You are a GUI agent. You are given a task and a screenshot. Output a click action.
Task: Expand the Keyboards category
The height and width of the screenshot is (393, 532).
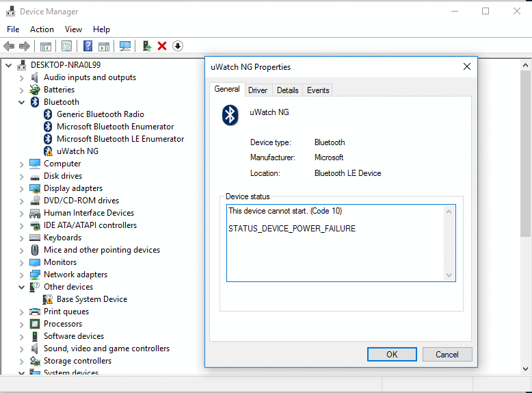(22, 238)
